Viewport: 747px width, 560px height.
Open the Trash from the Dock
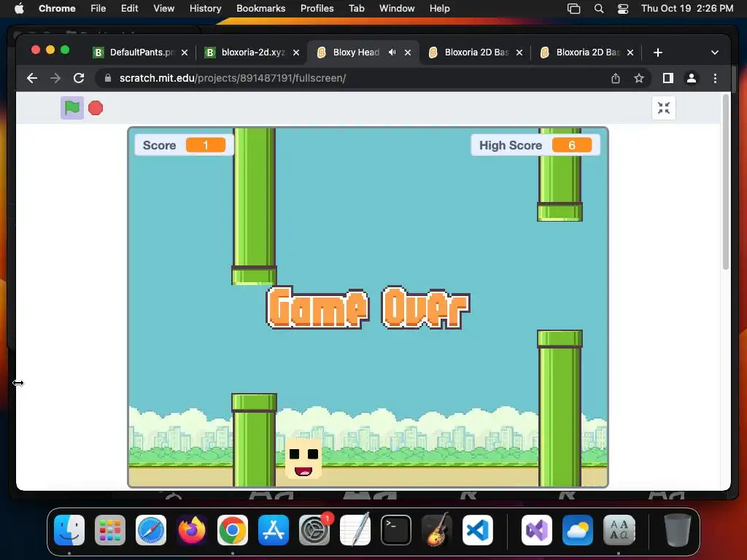678,530
